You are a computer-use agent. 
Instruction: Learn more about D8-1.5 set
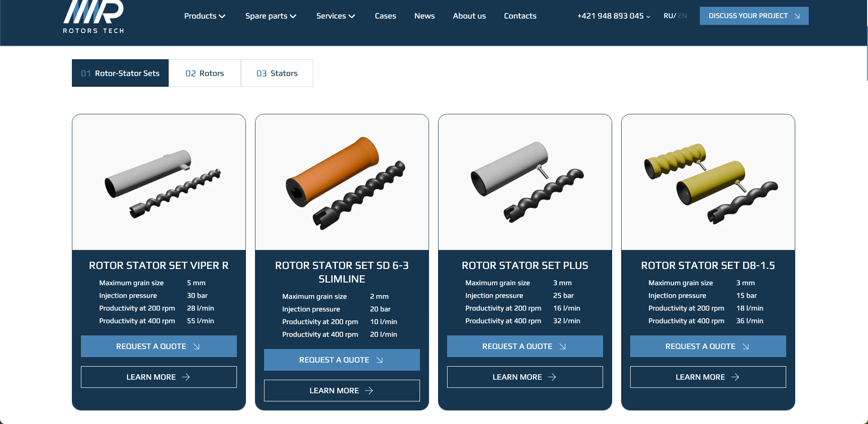pos(708,377)
